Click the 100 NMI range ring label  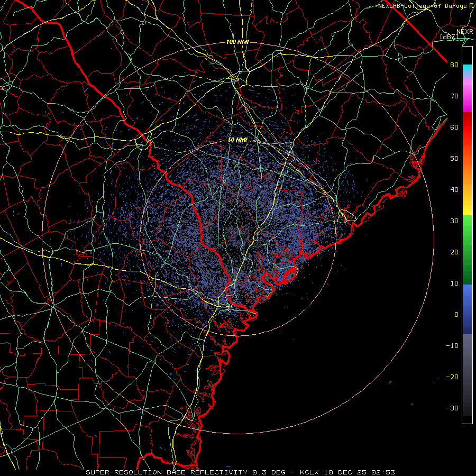(x=237, y=42)
